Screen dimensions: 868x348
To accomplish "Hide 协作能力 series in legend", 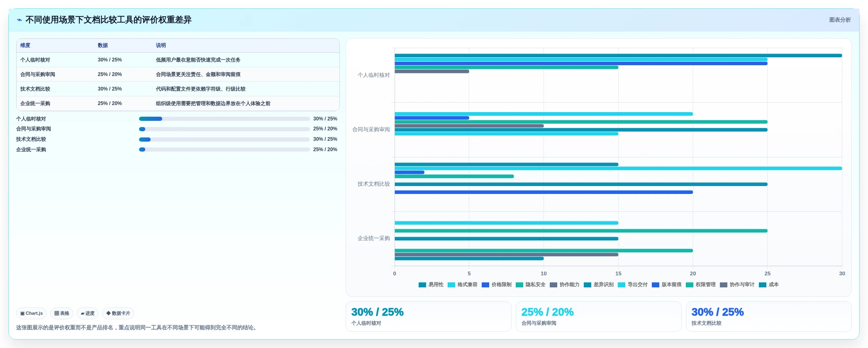I will coord(565,285).
